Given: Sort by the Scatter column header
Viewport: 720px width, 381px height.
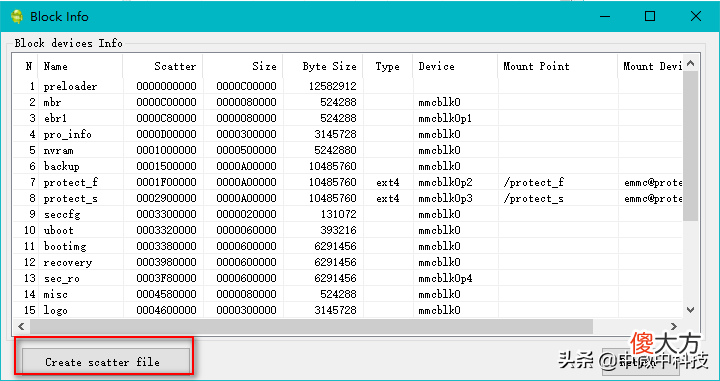Looking at the screenshot, I should (x=163, y=66).
